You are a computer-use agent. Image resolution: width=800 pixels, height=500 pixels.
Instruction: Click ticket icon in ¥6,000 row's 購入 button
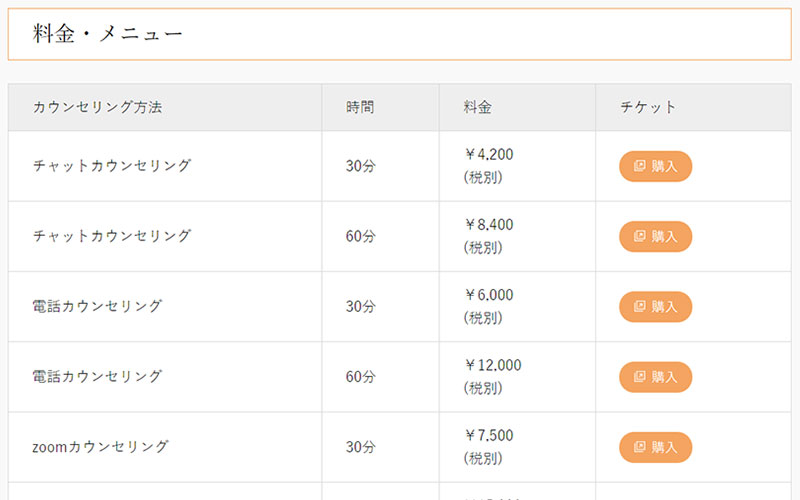pos(640,307)
